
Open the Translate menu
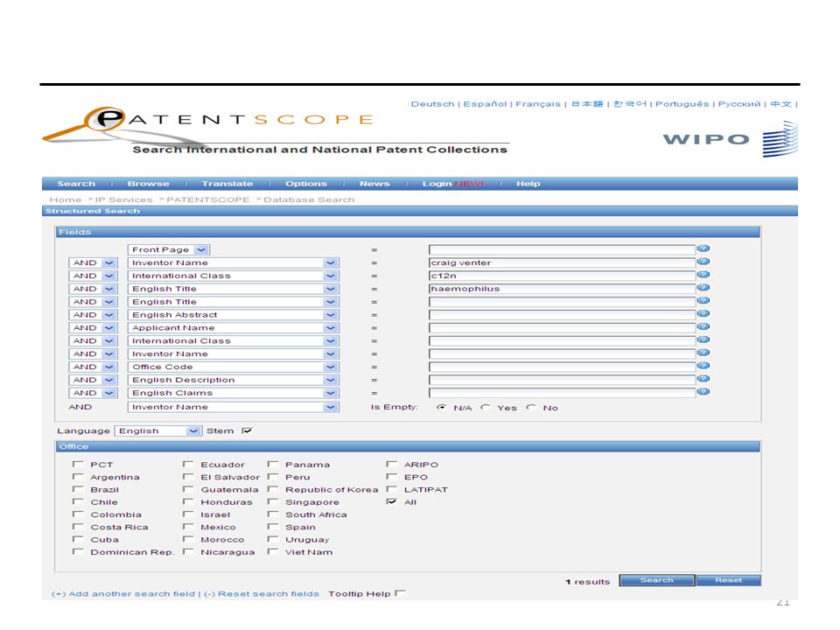click(227, 184)
